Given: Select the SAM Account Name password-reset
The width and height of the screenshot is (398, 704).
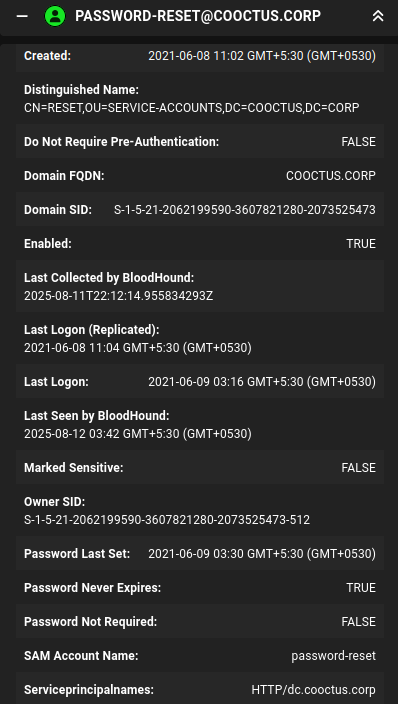Looking at the screenshot, I should (333, 656).
